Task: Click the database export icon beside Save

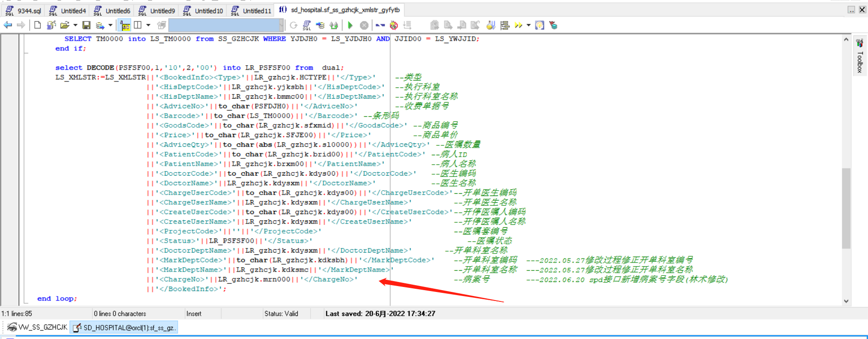Action: (100, 25)
